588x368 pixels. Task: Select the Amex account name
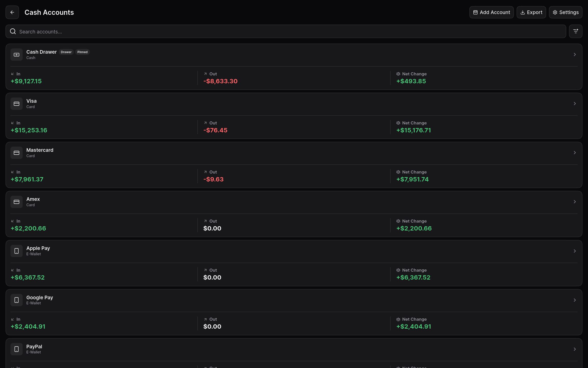click(33, 199)
